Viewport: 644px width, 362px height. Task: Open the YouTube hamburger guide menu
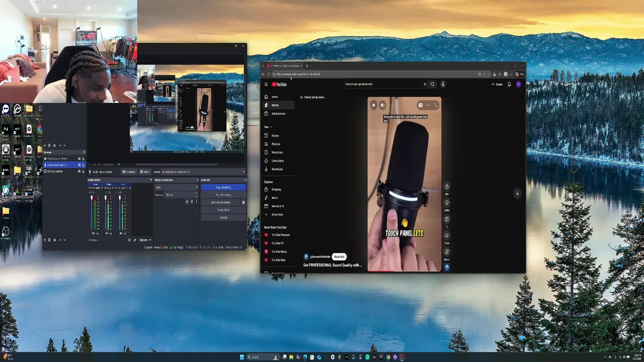click(266, 84)
